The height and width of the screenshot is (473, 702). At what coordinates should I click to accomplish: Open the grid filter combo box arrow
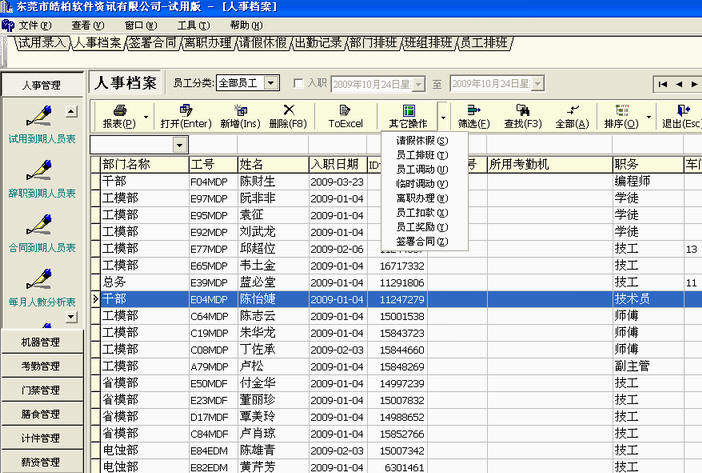tap(180, 145)
